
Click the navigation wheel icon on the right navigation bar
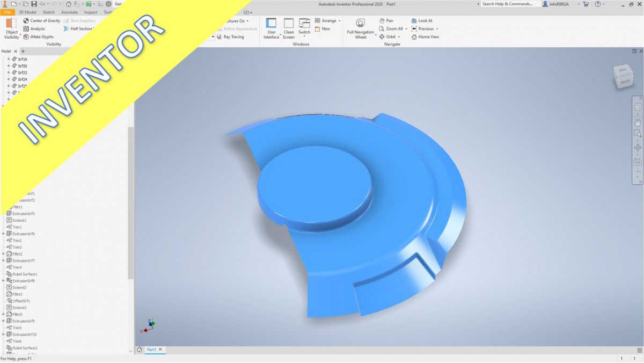click(x=638, y=106)
